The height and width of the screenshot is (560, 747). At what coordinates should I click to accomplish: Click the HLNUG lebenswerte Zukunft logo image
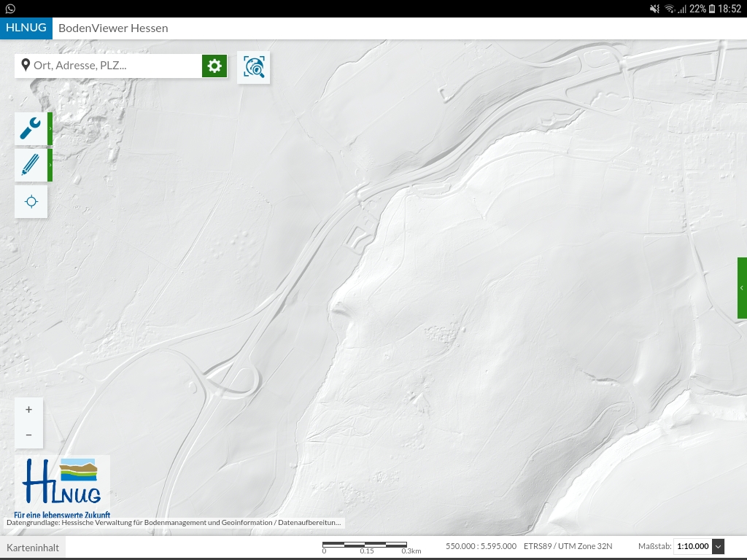pyautogui.click(x=62, y=485)
